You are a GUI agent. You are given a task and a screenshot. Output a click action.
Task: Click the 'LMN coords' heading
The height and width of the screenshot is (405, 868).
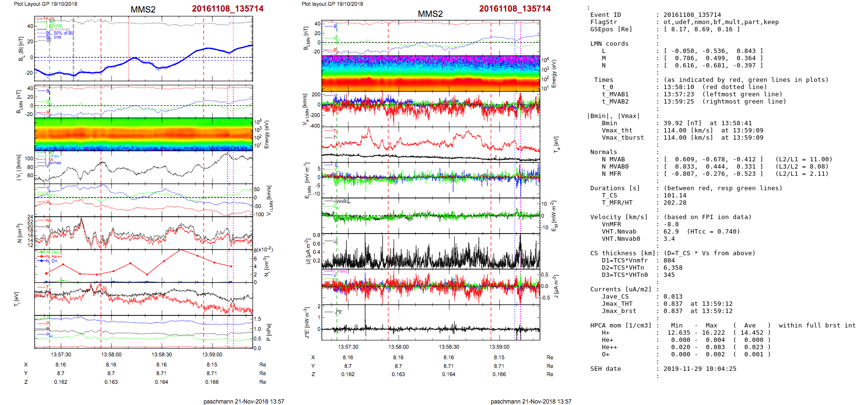click(609, 44)
